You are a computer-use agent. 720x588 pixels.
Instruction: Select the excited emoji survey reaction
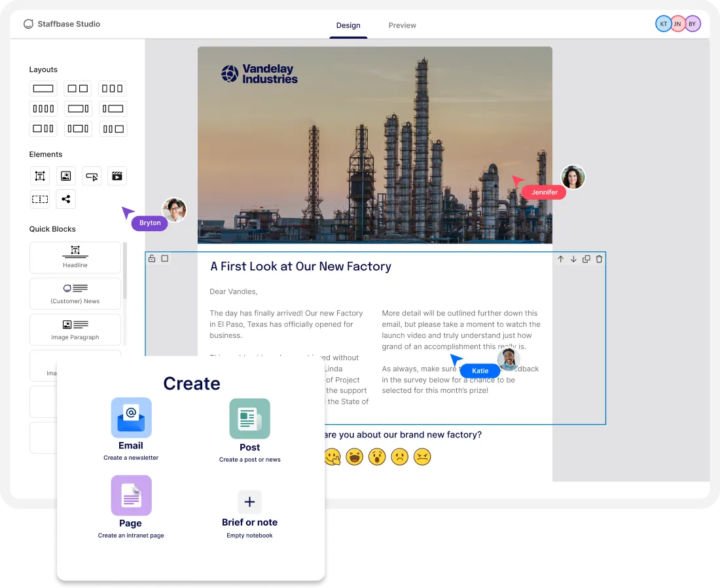[x=355, y=456]
